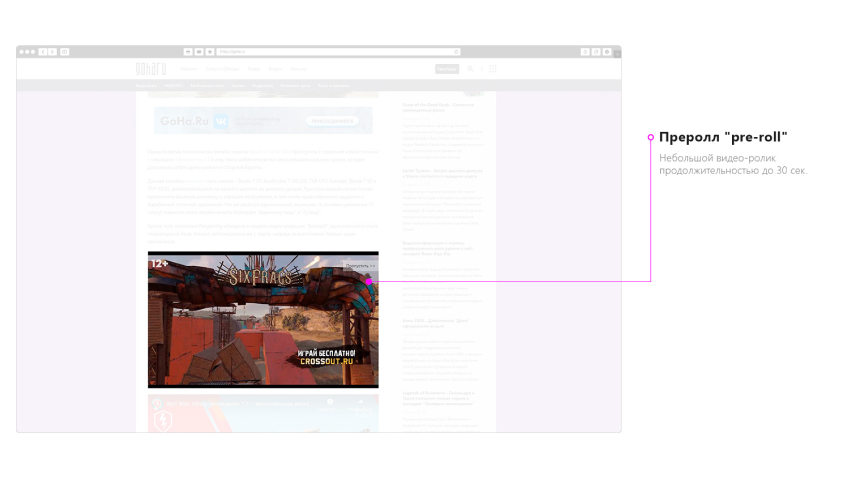Viewport: 855px width, 480px height.
Task: Open the WoT Blitz video title
Action: tap(238, 404)
